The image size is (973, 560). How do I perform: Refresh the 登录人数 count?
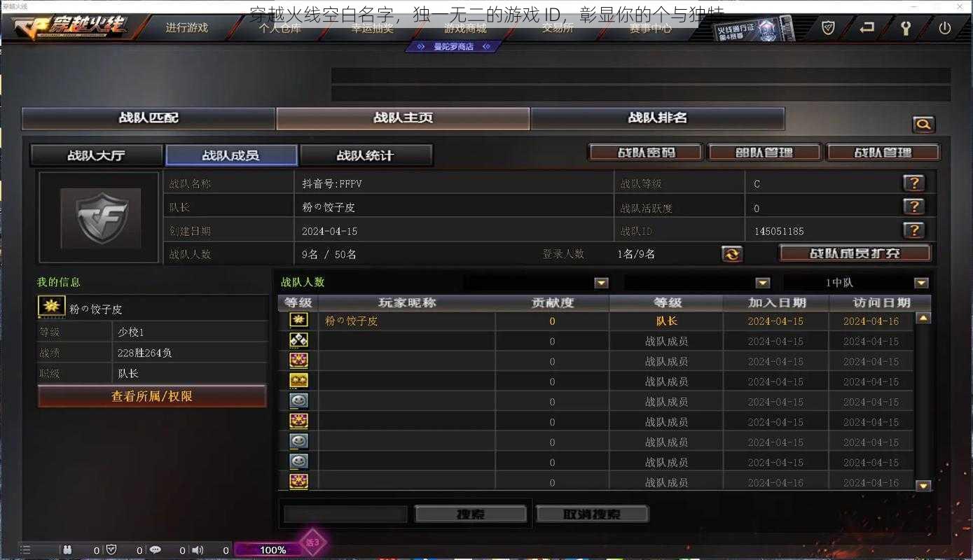click(x=732, y=254)
